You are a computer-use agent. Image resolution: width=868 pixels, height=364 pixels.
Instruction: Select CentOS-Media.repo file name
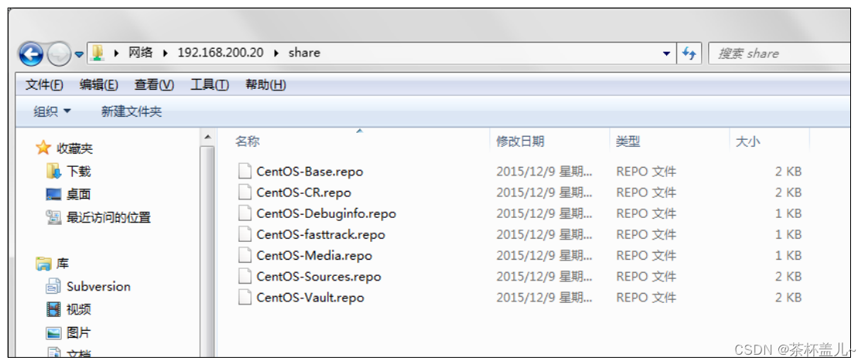pyautogui.click(x=315, y=256)
